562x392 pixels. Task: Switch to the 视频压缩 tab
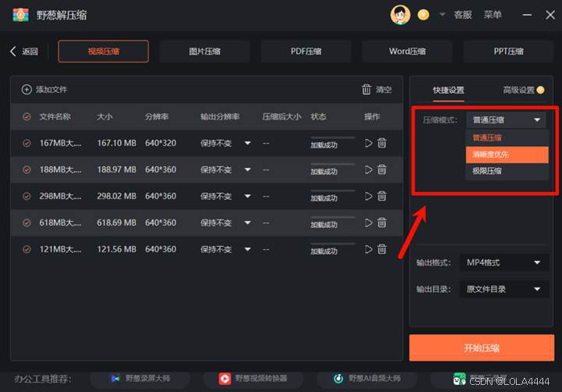coord(103,52)
